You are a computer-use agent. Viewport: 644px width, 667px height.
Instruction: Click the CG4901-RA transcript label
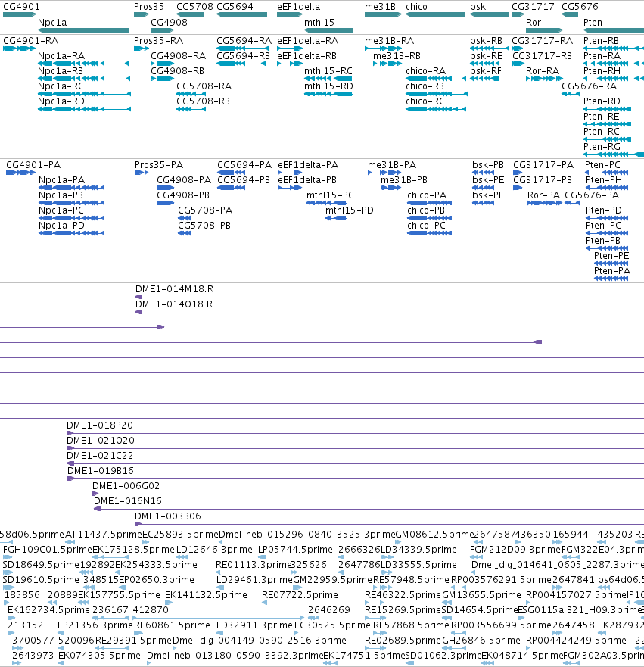(30, 41)
